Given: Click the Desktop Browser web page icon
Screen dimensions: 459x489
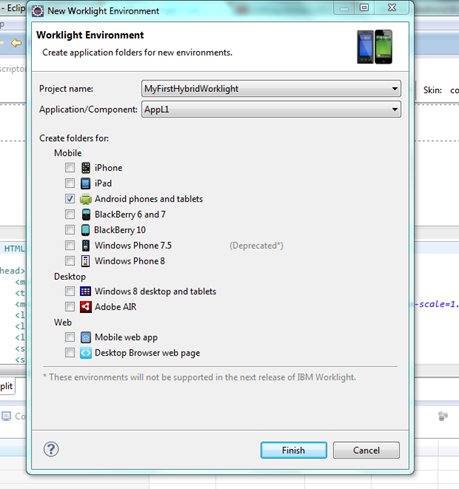Looking at the screenshot, I should coord(86,353).
